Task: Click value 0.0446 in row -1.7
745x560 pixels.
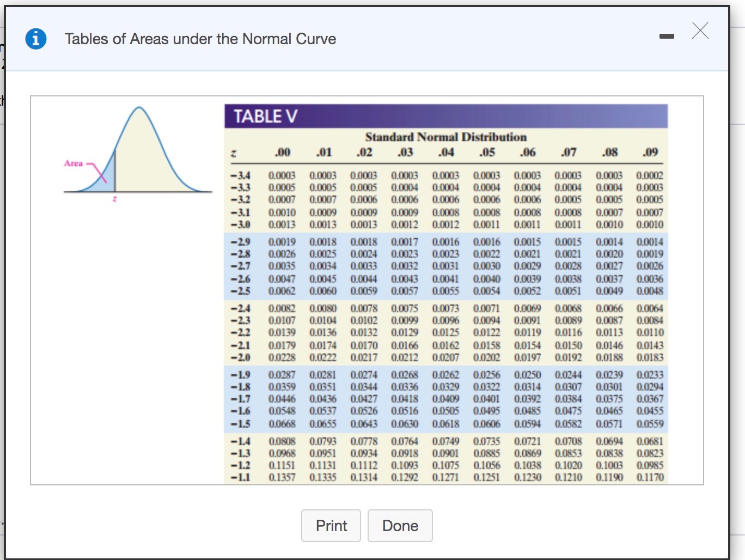Action: coord(282,399)
